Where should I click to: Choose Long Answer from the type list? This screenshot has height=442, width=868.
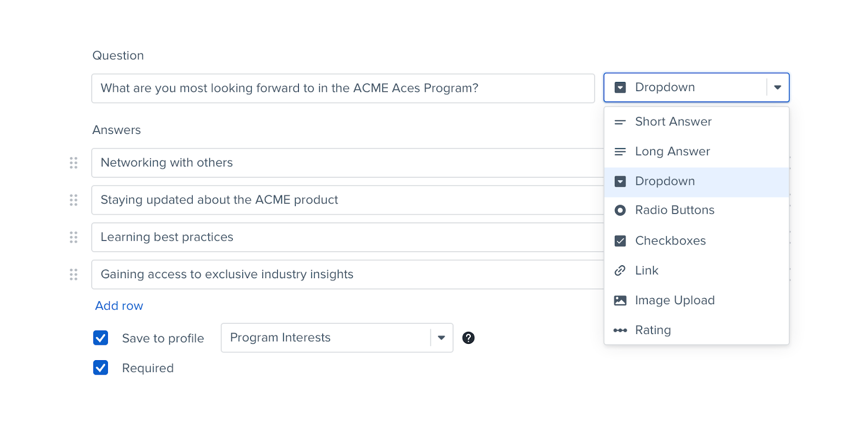pyautogui.click(x=672, y=151)
